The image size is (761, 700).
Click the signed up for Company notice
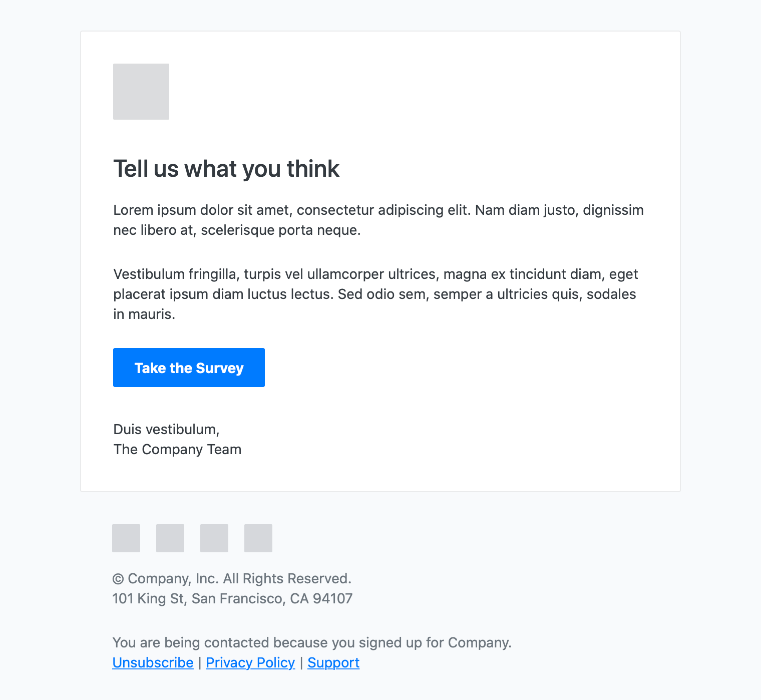click(312, 642)
